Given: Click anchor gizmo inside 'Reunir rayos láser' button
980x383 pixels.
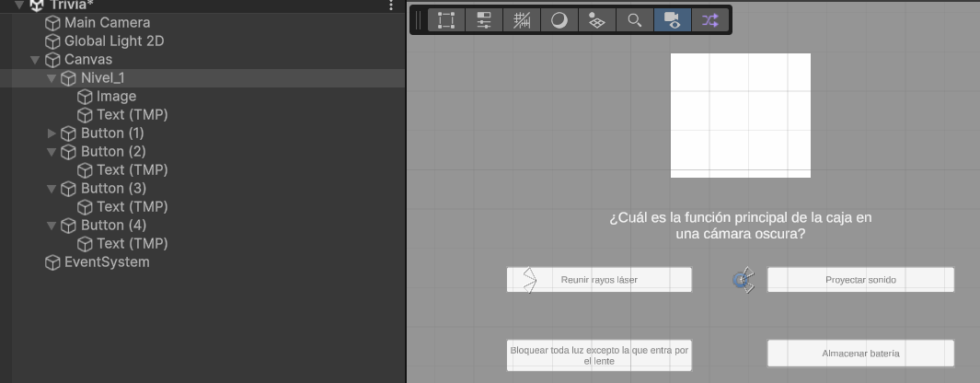Looking at the screenshot, I should (530, 280).
